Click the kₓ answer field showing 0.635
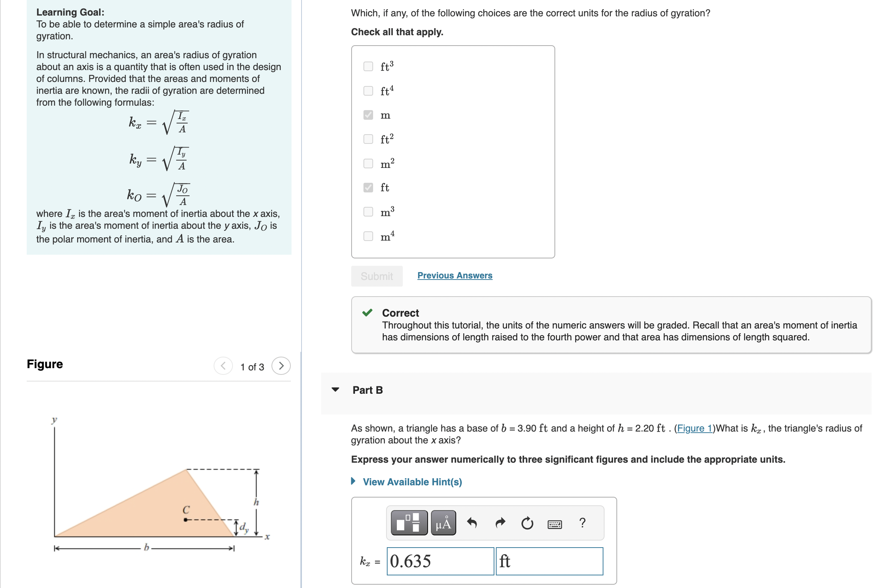879x588 pixels. coord(440,561)
